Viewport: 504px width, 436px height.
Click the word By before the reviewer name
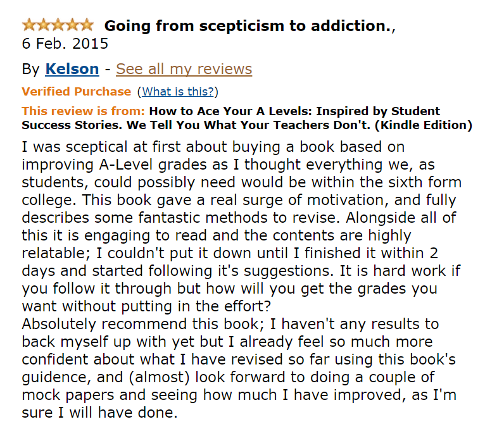click(x=30, y=69)
